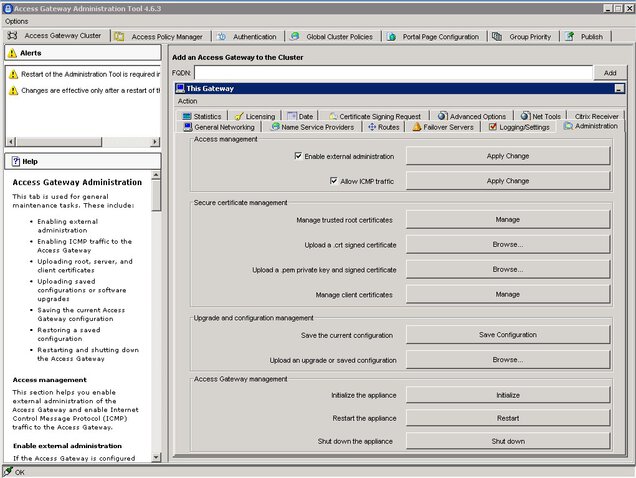Image resolution: width=636 pixels, height=478 pixels.
Task: Click the FQDN input field
Action: pos(393,73)
